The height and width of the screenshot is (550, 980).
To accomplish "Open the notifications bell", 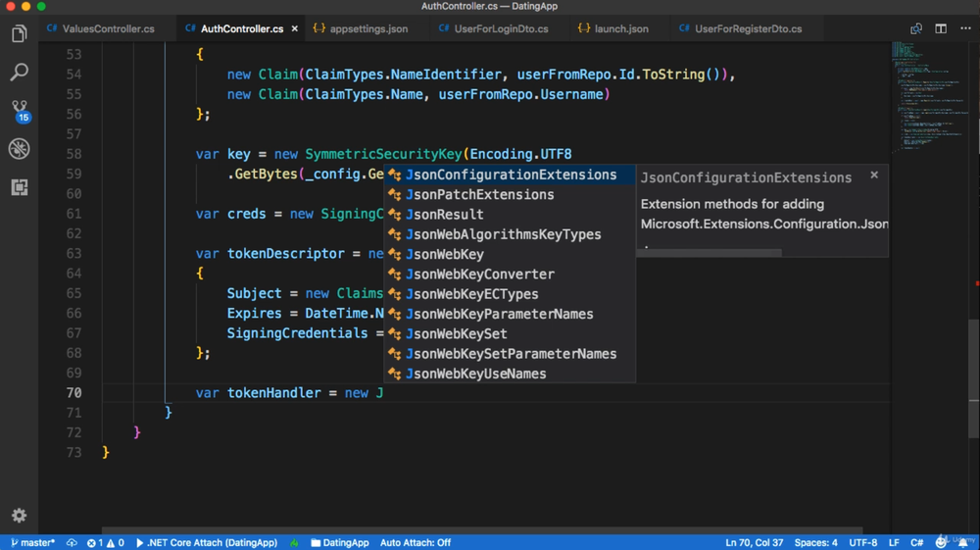I will click(963, 542).
